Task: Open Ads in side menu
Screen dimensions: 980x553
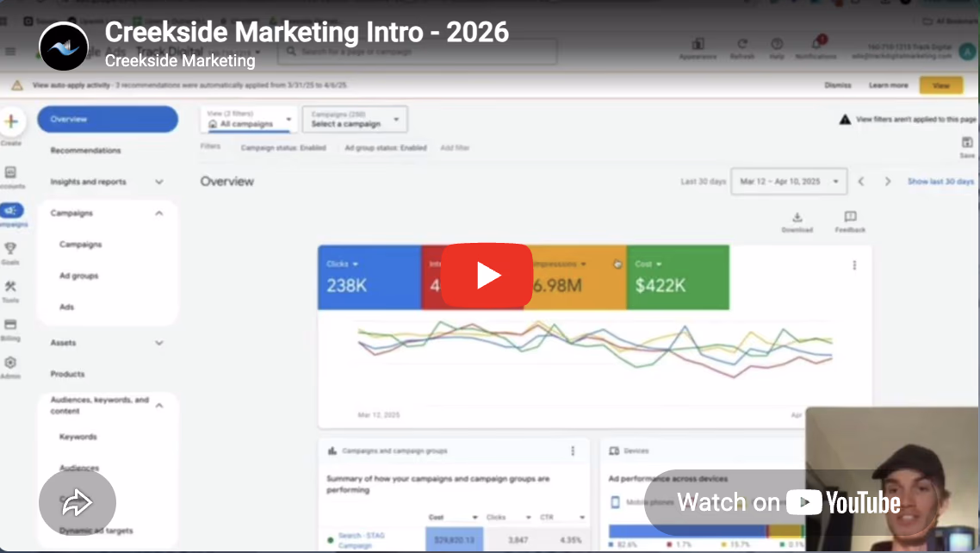Action: click(x=67, y=307)
